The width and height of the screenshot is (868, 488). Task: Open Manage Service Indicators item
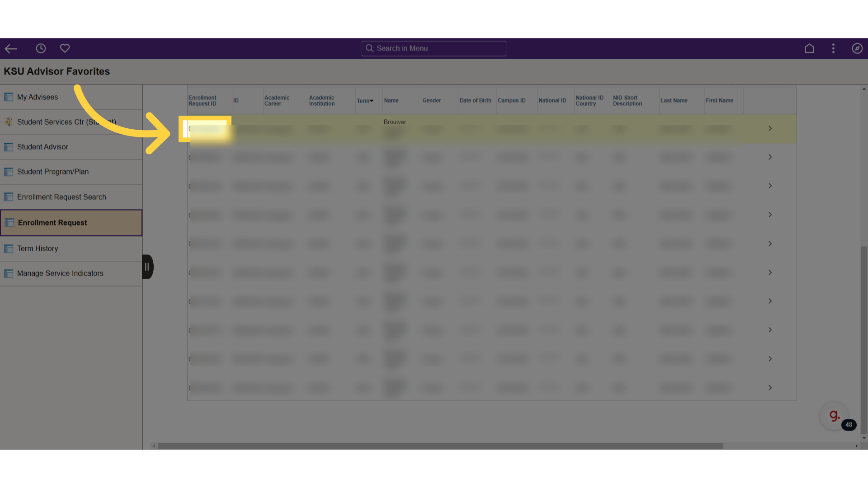tap(71, 273)
